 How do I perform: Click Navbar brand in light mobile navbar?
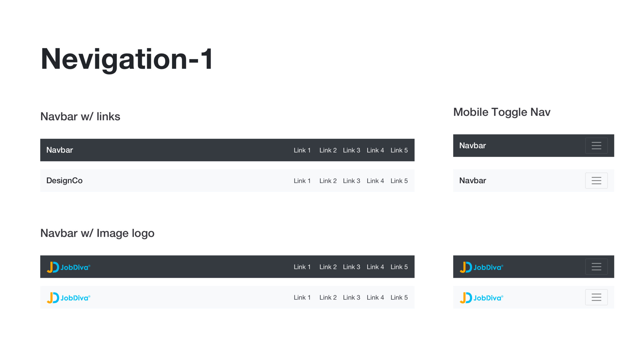[x=472, y=180]
